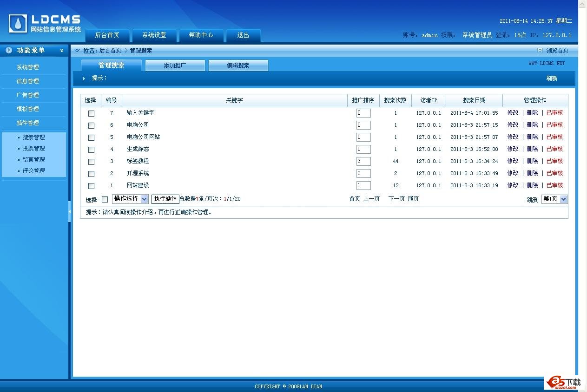Click the arrow icon beside 提示
This screenshot has height=392, width=587.
click(x=84, y=78)
